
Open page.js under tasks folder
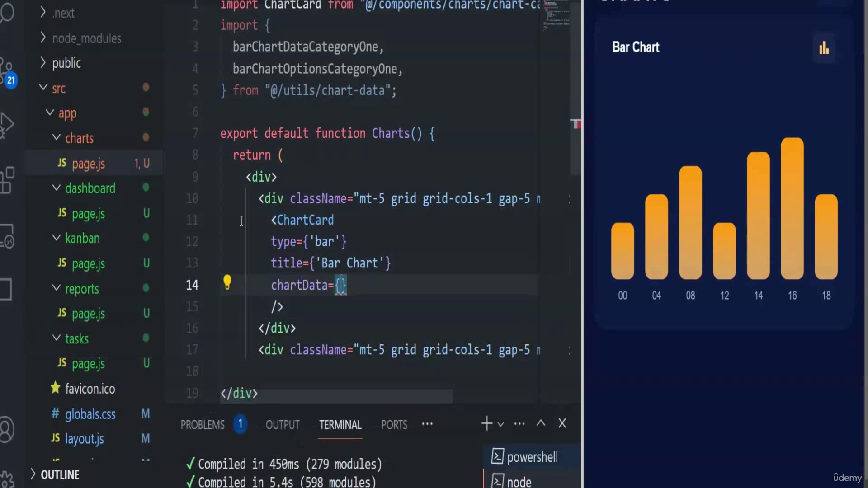(89, 364)
